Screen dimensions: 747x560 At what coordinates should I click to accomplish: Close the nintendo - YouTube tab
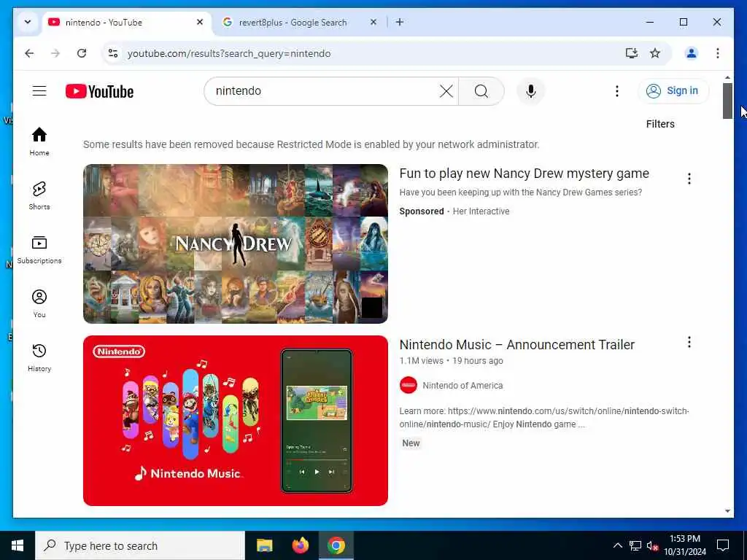tap(200, 22)
